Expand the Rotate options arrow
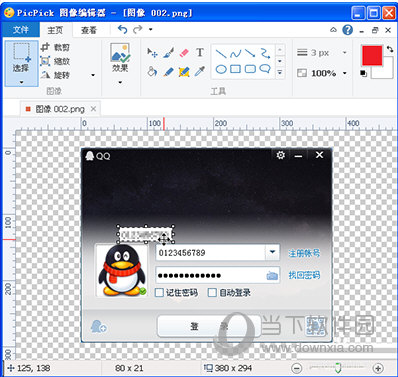The width and height of the screenshot is (398, 377). coord(93,75)
